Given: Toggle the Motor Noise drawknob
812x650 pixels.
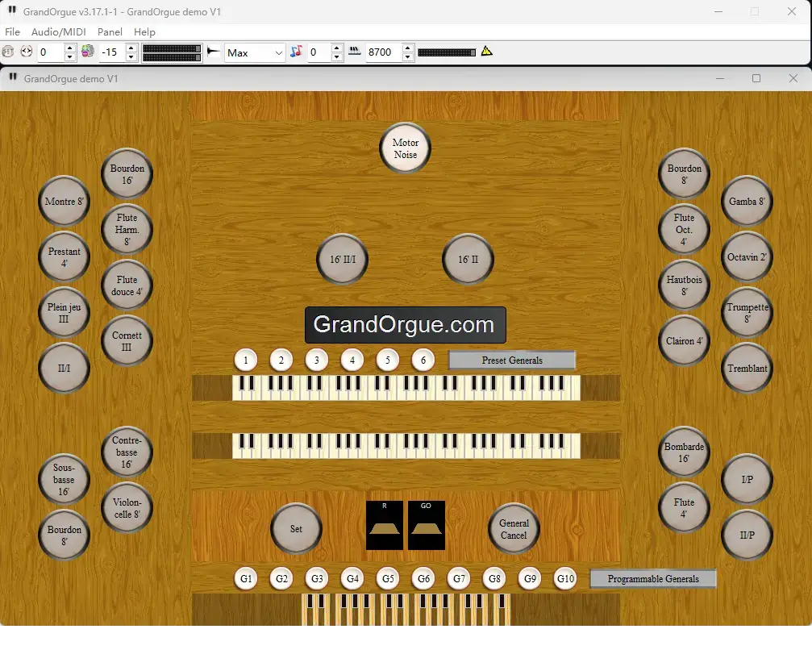Looking at the screenshot, I should [405, 148].
